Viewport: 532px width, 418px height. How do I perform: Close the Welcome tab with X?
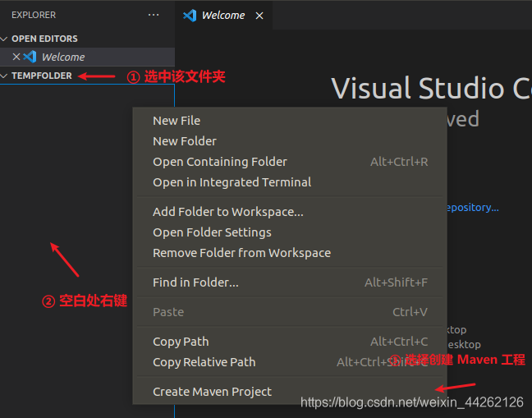point(259,16)
